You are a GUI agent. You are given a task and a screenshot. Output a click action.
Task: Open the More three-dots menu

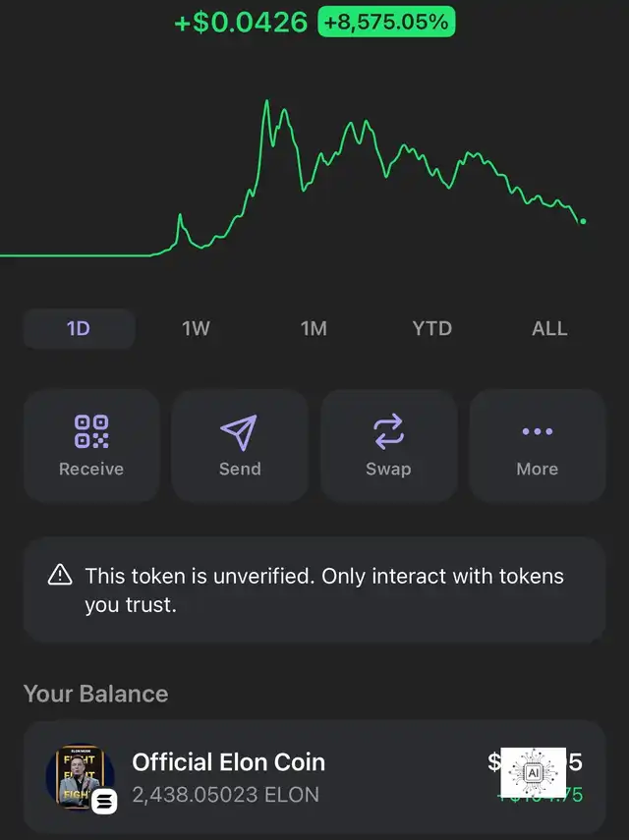click(537, 431)
